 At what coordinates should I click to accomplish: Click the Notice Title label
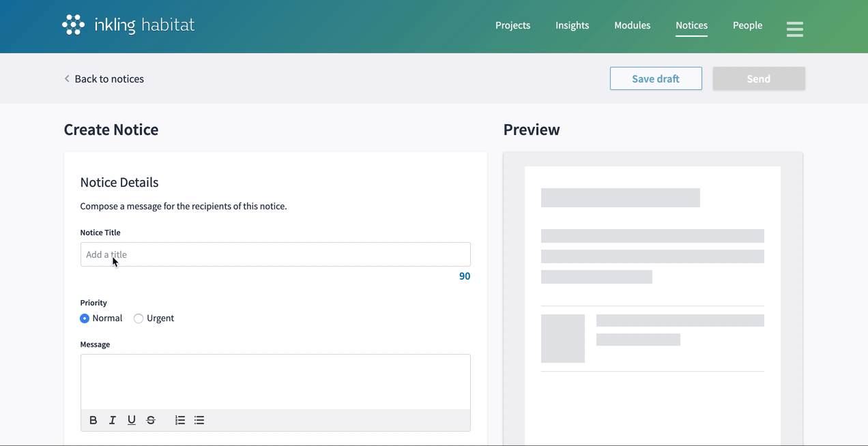[100, 233]
